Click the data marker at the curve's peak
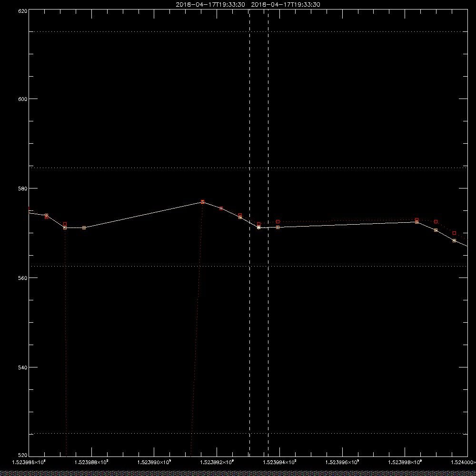476x476 pixels. point(202,202)
